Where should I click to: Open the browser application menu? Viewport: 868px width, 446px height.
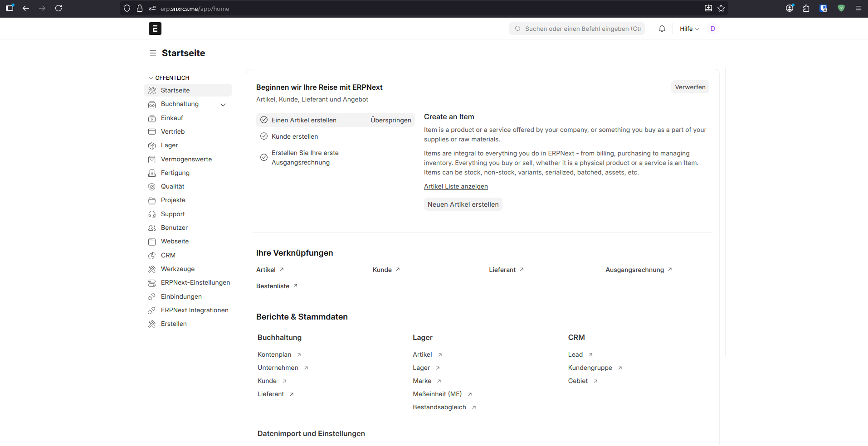click(858, 8)
